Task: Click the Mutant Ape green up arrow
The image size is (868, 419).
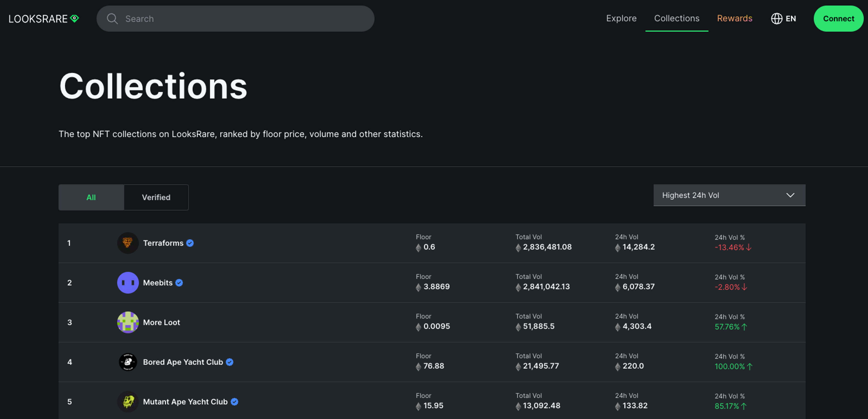Action: tap(744, 406)
